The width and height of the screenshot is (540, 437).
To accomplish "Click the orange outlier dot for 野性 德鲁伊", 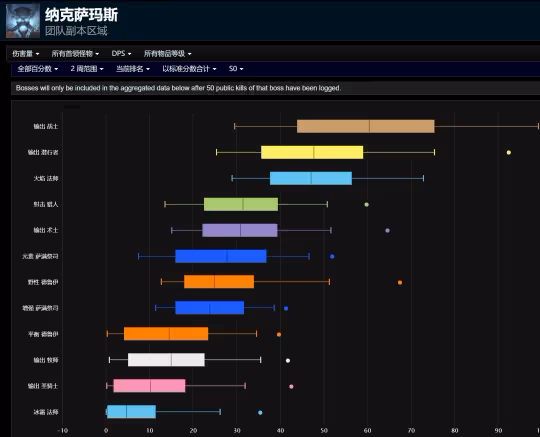I will click(x=400, y=282).
